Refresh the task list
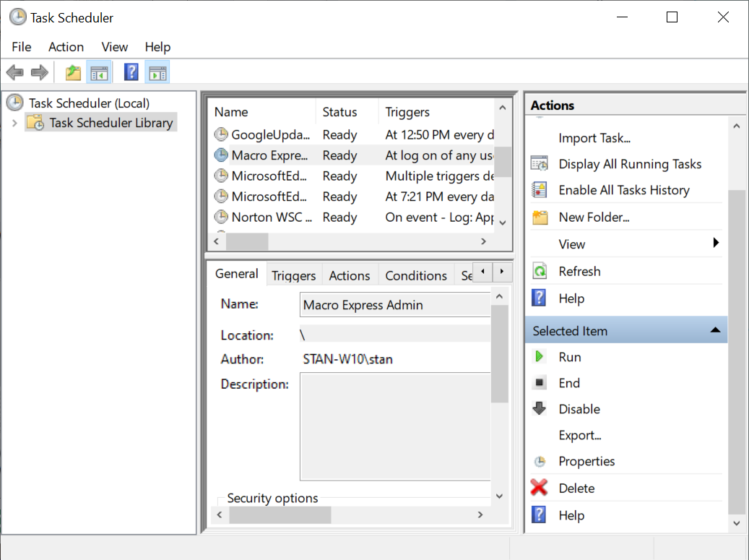Image resolution: width=749 pixels, height=560 pixels. (581, 271)
